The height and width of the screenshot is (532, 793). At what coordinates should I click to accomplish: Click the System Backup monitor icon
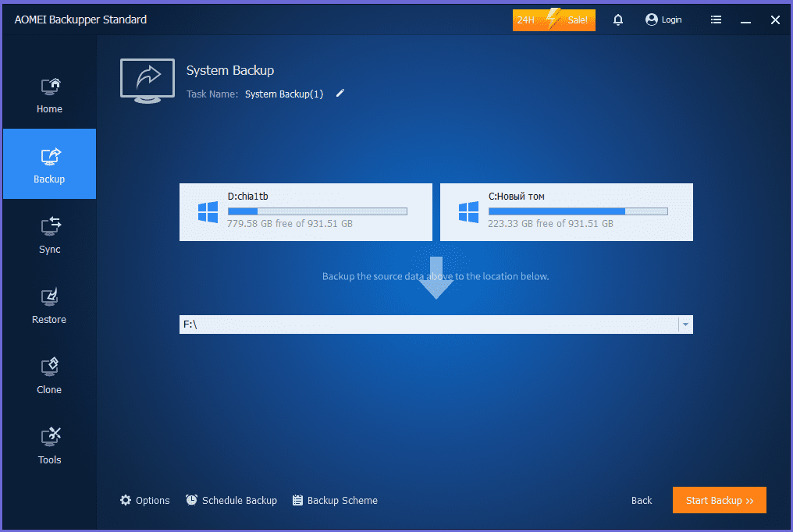[x=148, y=81]
